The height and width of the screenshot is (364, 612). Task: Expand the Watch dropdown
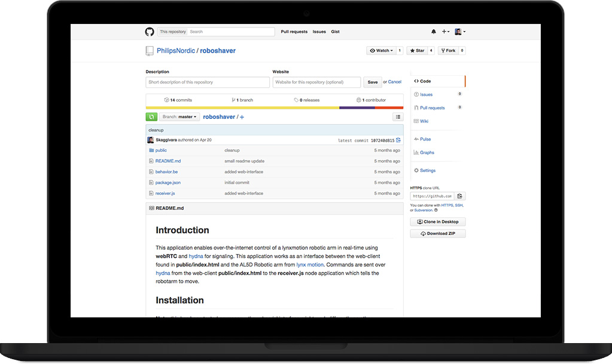[x=382, y=51]
